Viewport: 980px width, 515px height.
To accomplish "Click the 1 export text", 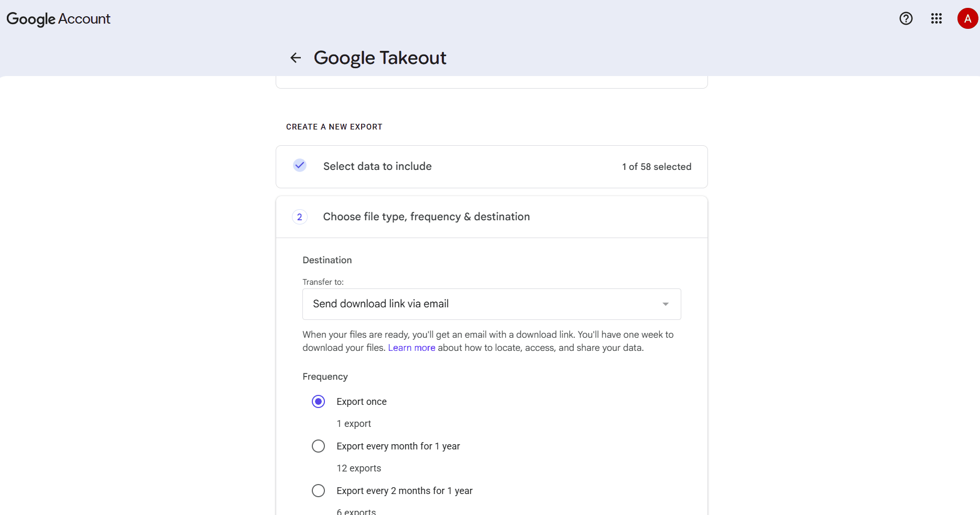I will [x=354, y=424].
